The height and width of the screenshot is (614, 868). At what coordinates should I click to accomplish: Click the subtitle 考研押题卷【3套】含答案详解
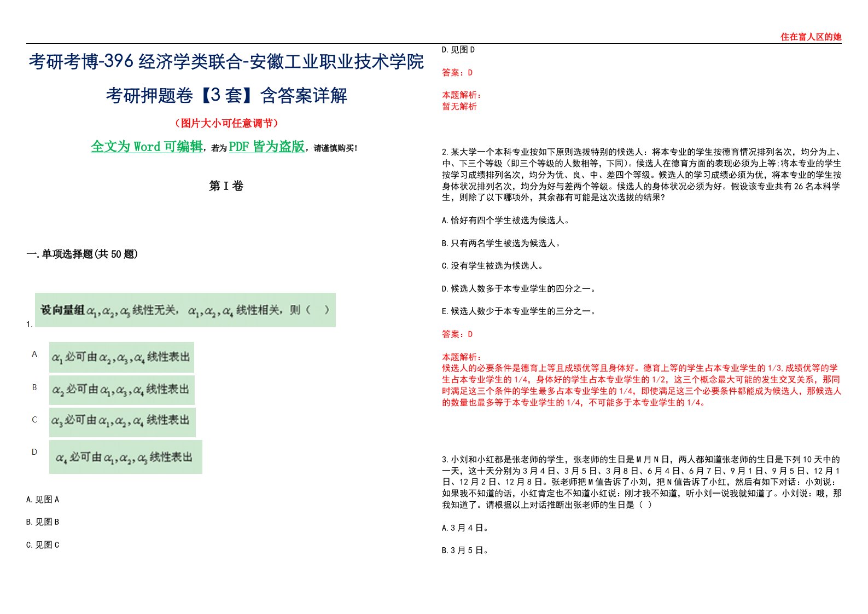click(226, 96)
